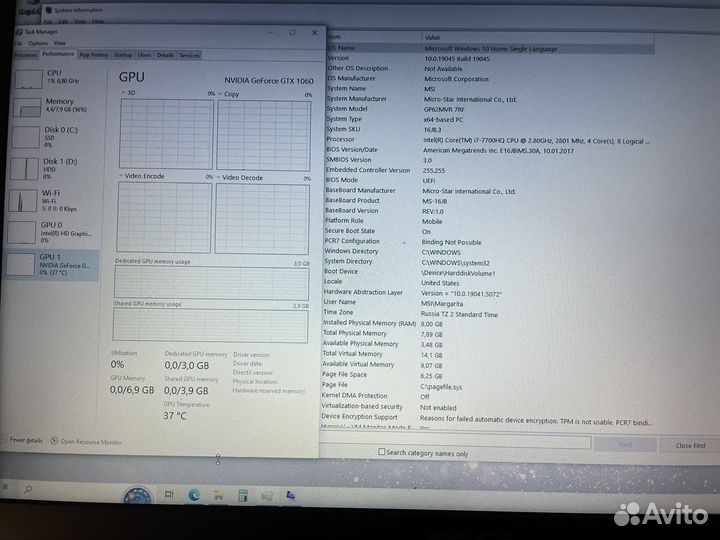
Task: Click the taskbar search magnifier icon
Action: [28, 489]
